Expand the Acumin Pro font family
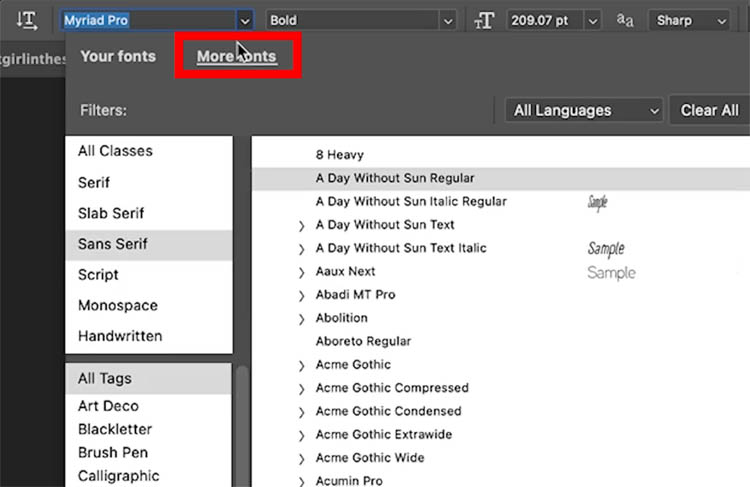 (x=301, y=481)
